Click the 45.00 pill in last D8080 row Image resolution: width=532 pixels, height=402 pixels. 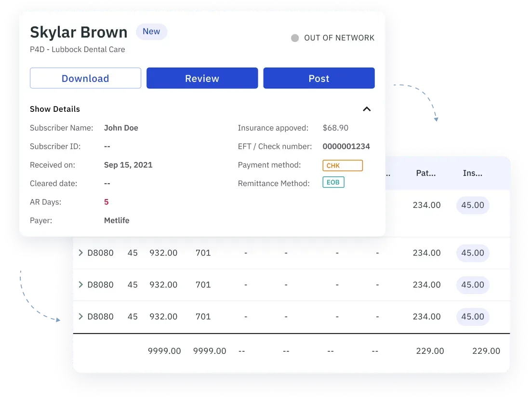[x=473, y=317]
